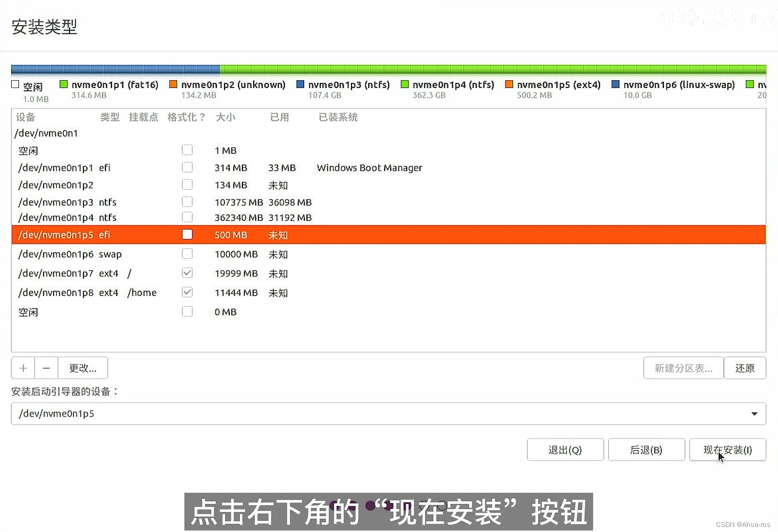
Task: Uncheck the format checkbox for /dev/nvme0n1p8
Action: pyautogui.click(x=187, y=292)
